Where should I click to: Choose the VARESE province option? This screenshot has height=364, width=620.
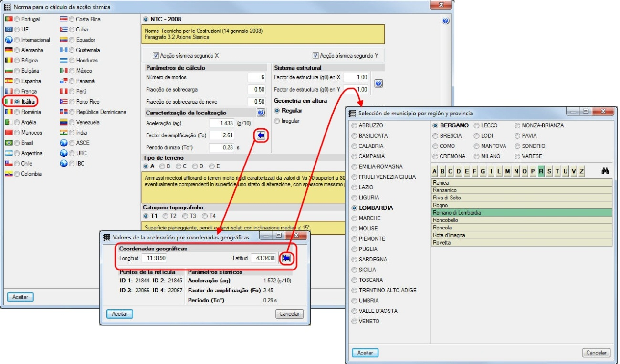518,156
